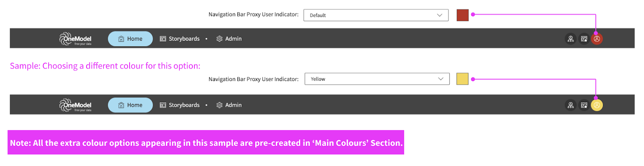Go to Admin in the lower navigation bar

tap(229, 105)
